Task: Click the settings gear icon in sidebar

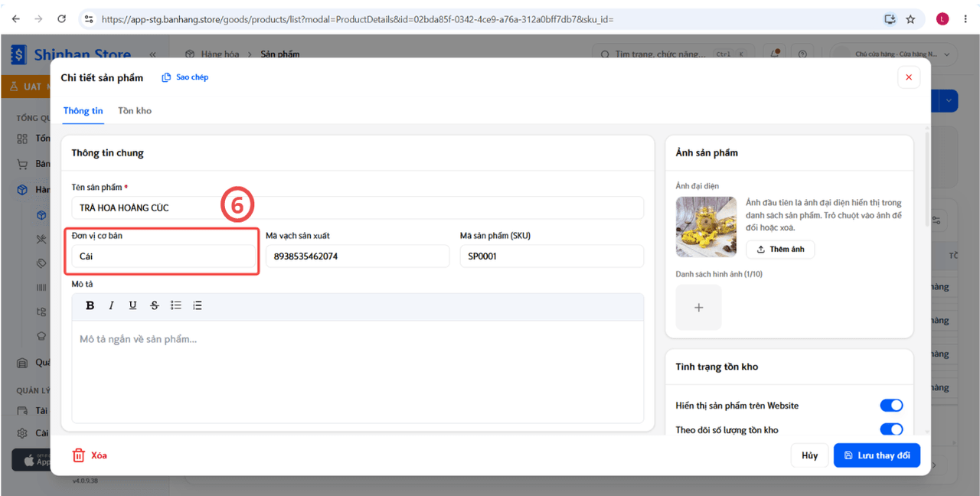Action: [22, 433]
